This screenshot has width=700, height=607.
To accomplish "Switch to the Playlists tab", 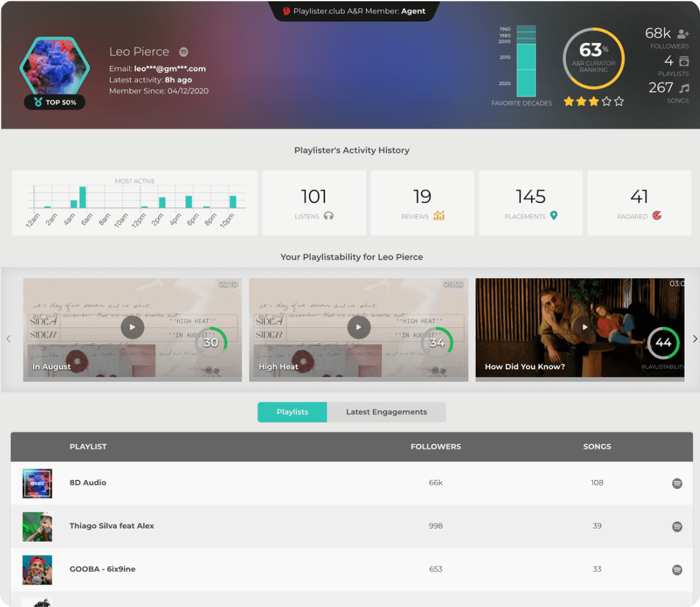I will [x=293, y=412].
